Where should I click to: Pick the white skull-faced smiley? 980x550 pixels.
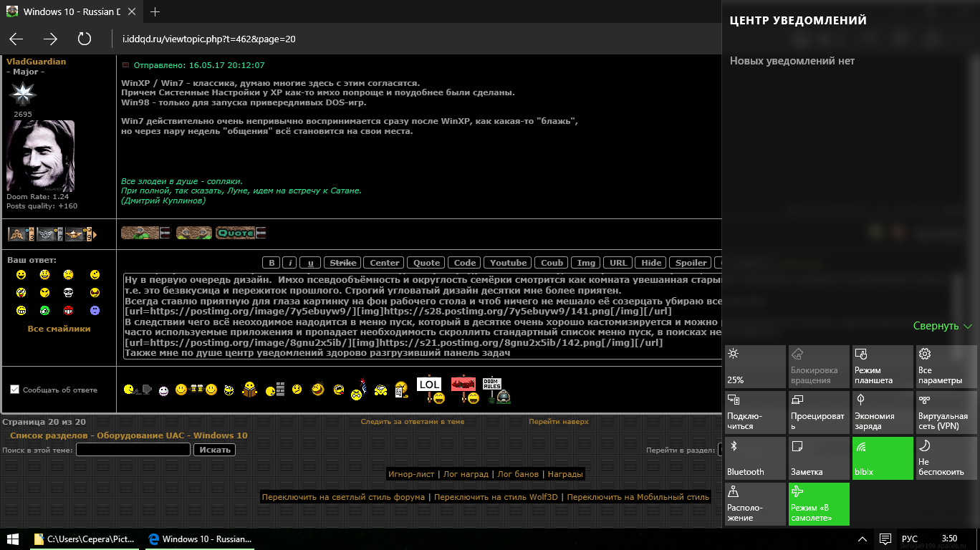point(69,292)
